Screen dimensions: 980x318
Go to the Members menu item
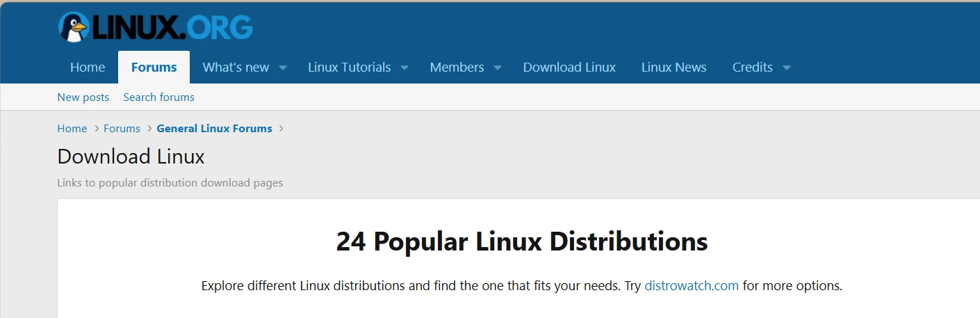[x=457, y=67]
